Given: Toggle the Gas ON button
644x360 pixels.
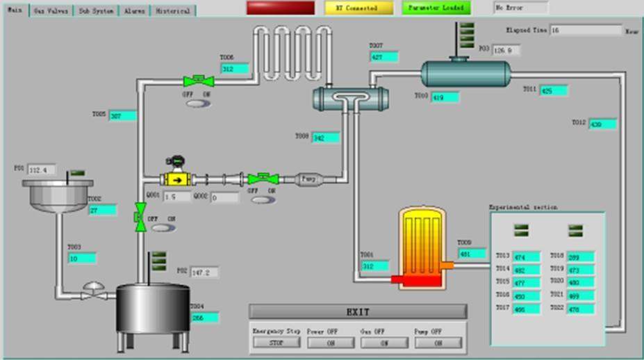Looking at the screenshot, I should click(384, 343).
